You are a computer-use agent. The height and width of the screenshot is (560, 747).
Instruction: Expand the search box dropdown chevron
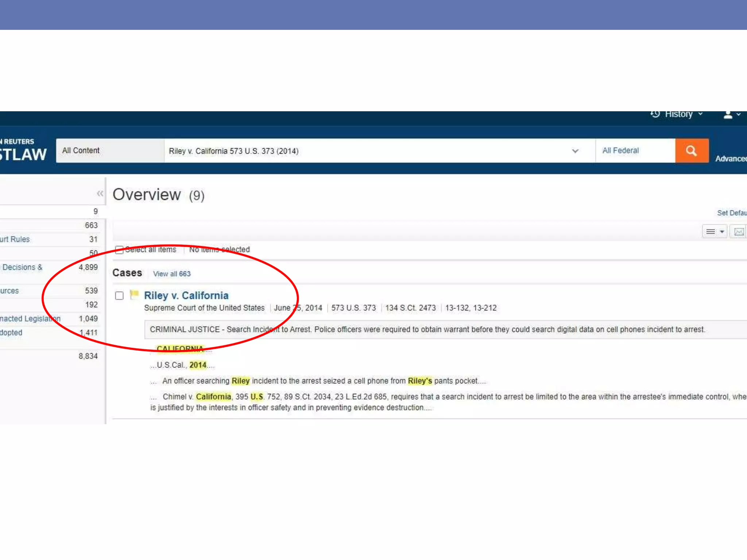(575, 151)
